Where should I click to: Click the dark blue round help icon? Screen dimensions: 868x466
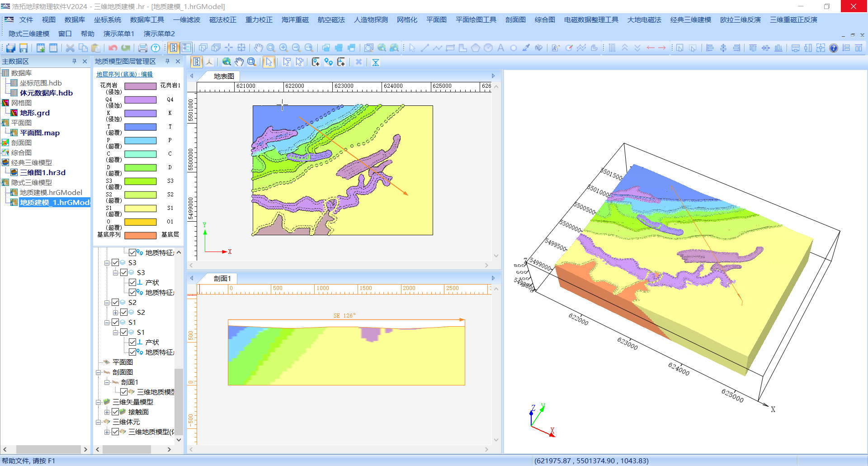[834, 48]
